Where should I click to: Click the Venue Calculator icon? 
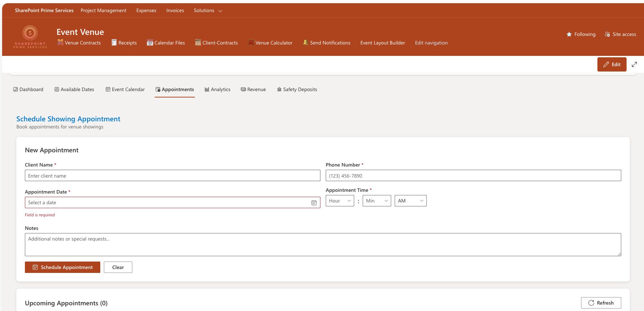[251, 42]
